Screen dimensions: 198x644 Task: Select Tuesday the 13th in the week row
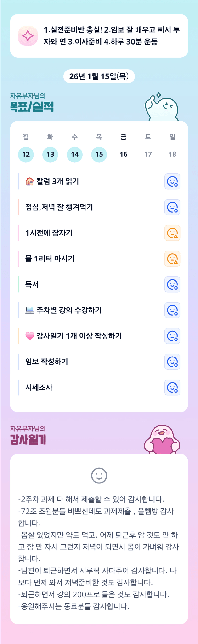[x=50, y=155]
